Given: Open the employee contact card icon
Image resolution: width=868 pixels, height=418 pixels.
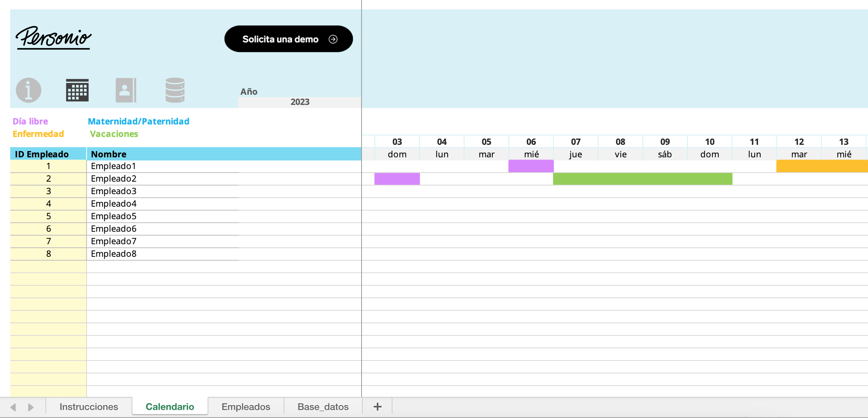Looking at the screenshot, I should click(126, 90).
